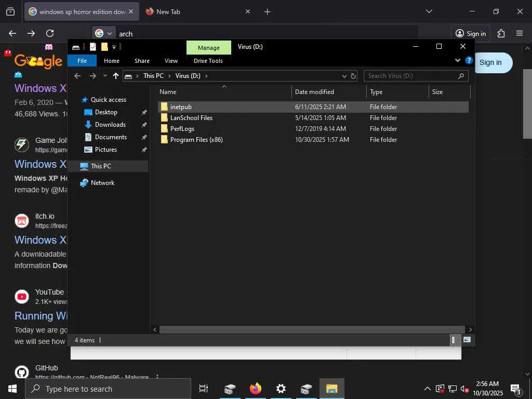532x399 pixels.
Task: Open Firefox extensions button
Action: [x=501, y=33]
